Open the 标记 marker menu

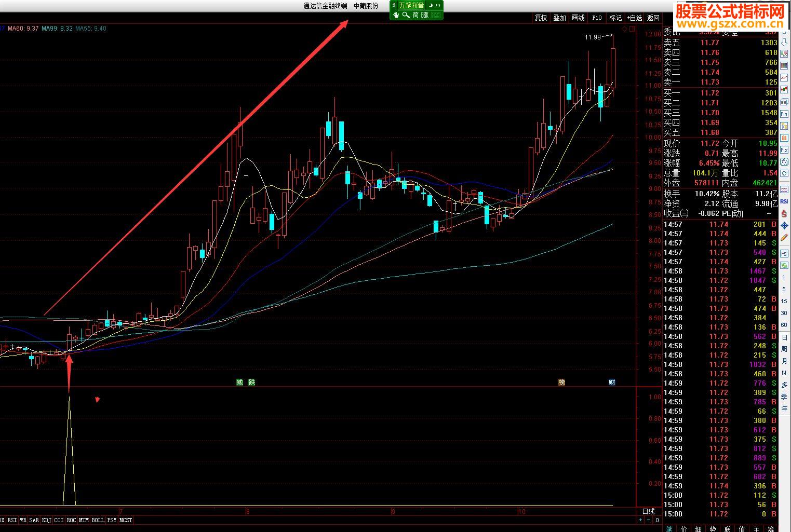615,18
